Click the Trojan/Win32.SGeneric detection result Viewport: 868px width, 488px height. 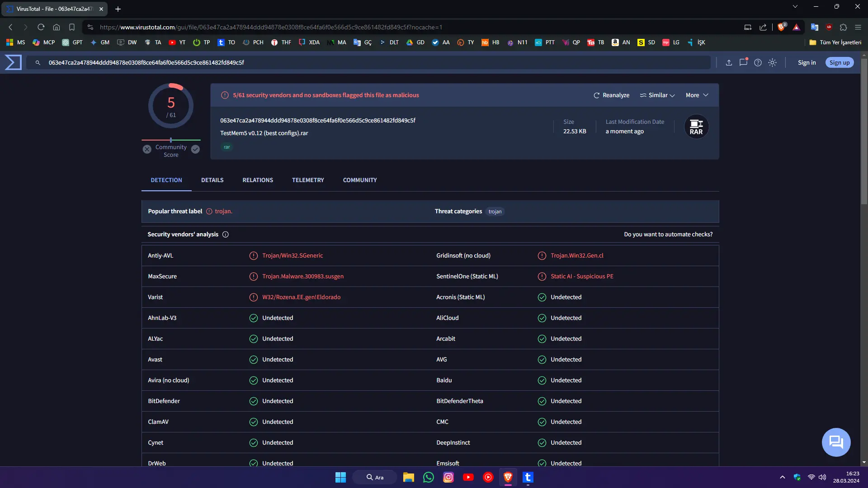(x=292, y=256)
